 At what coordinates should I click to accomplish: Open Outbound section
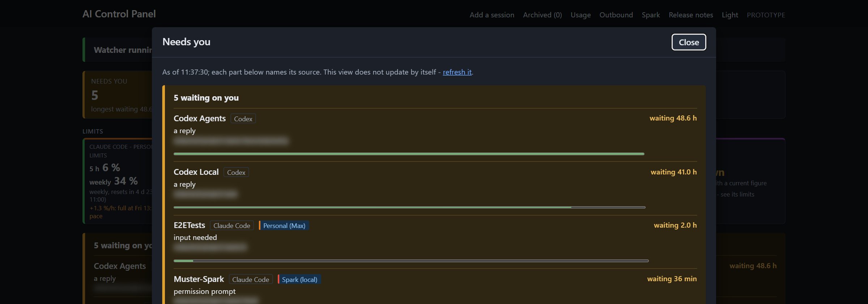[x=616, y=15]
